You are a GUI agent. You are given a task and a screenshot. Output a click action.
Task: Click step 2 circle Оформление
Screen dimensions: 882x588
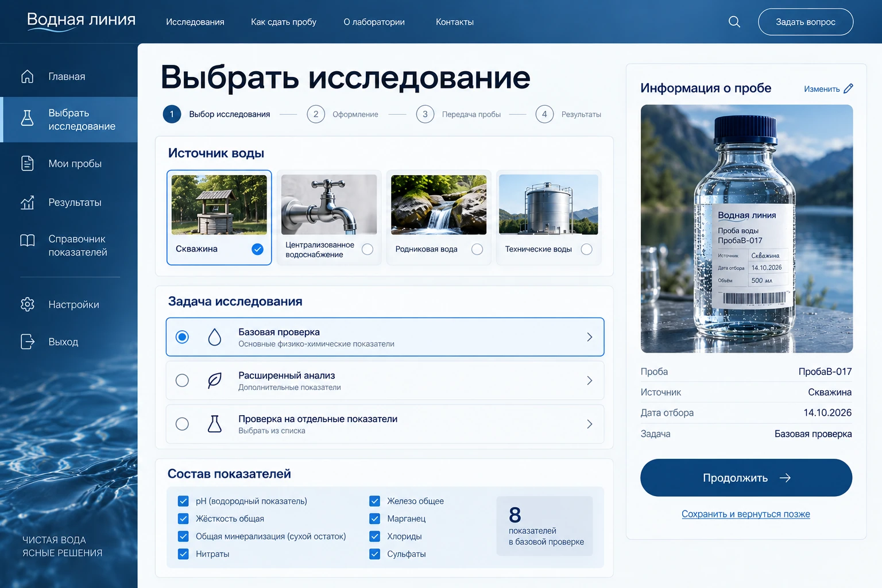316,114
